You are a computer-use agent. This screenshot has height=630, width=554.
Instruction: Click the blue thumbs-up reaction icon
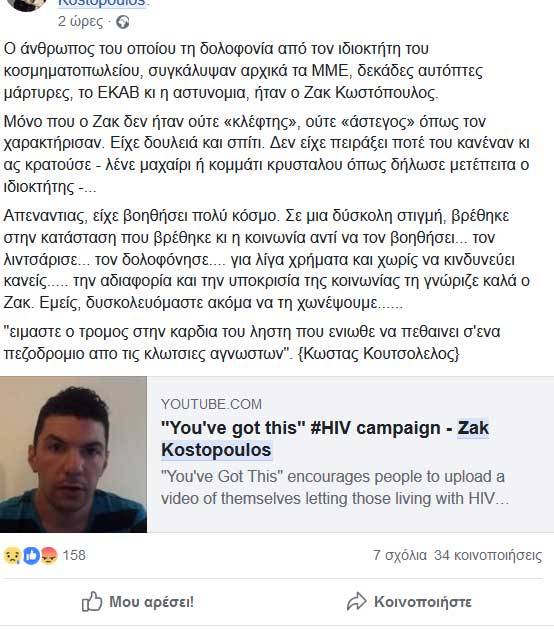(x=31, y=556)
